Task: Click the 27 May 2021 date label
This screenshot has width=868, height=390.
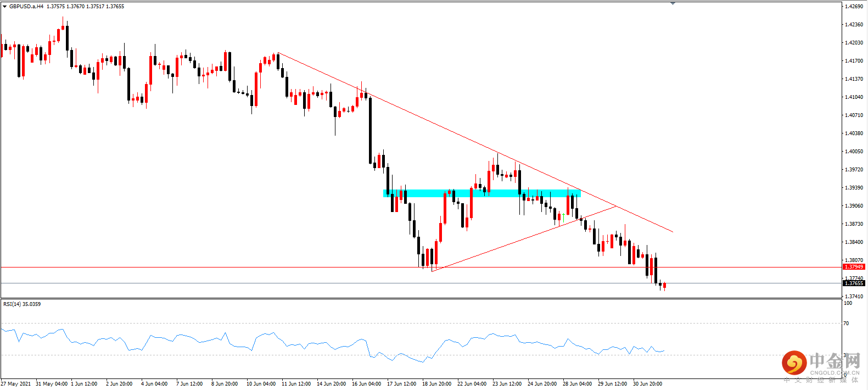Action: tap(16, 384)
